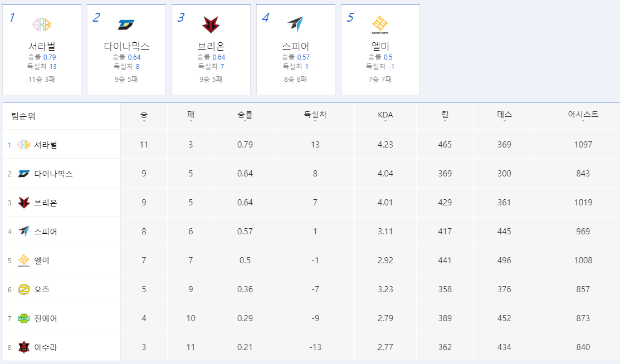Sort table by 어시스트 column
This screenshot has width=620, height=364.
click(x=583, y=115)
